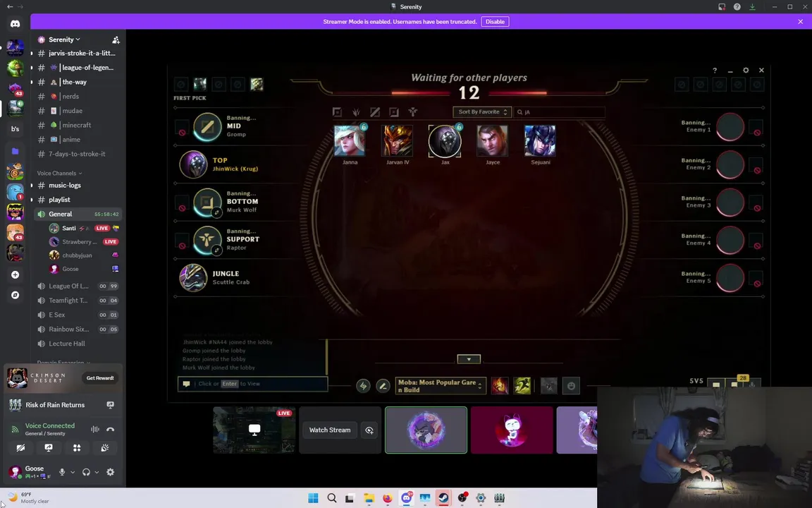Open the rune page selector dropdown
This screenshot has width=812, height=508.
(440, 386)
